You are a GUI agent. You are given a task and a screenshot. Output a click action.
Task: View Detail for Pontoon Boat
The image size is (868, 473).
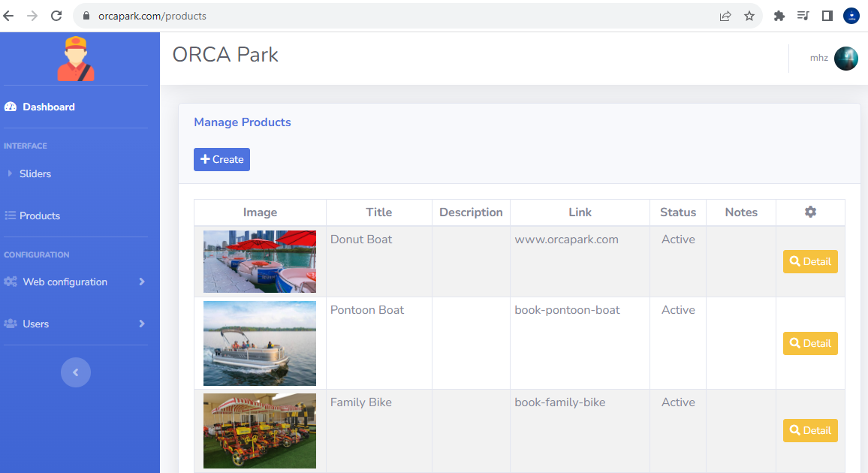pyautogui.click(x=810, y=344)
